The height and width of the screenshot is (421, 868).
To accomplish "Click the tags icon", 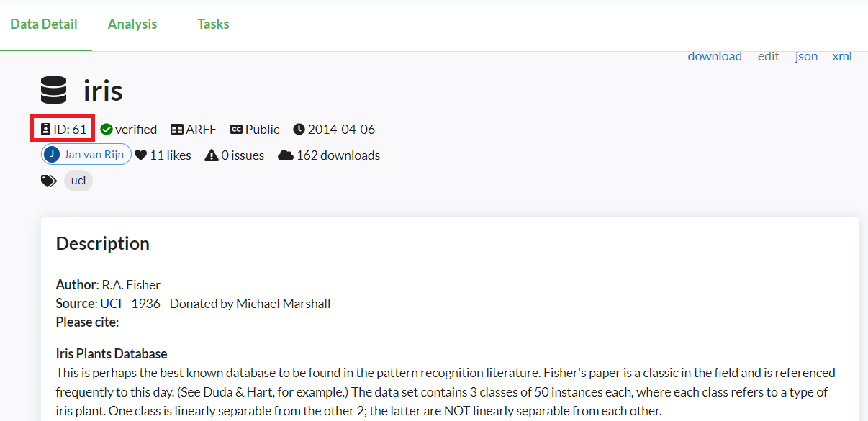I will pos(48,181).
